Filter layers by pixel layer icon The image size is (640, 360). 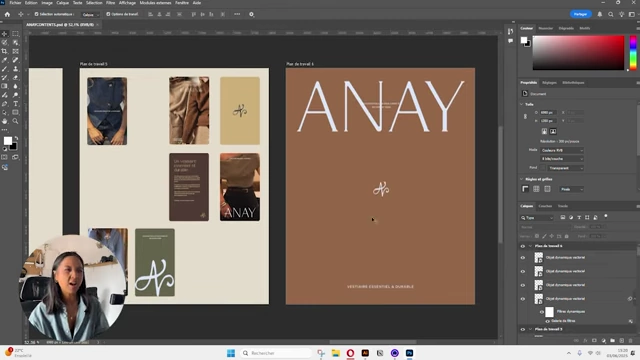pyautogui.click(x=562, y=218)
